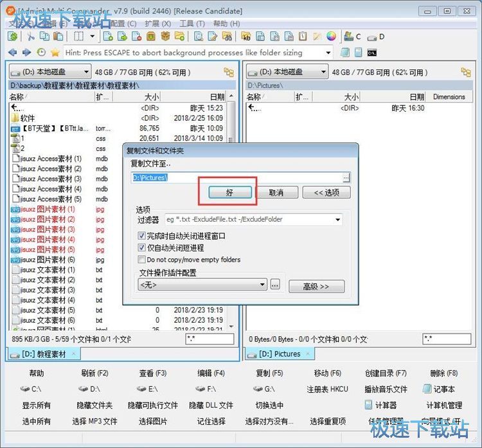Viewport: 482px width, 448px height.
Task: Click the selection columns icon
Action: click(78, 37)
